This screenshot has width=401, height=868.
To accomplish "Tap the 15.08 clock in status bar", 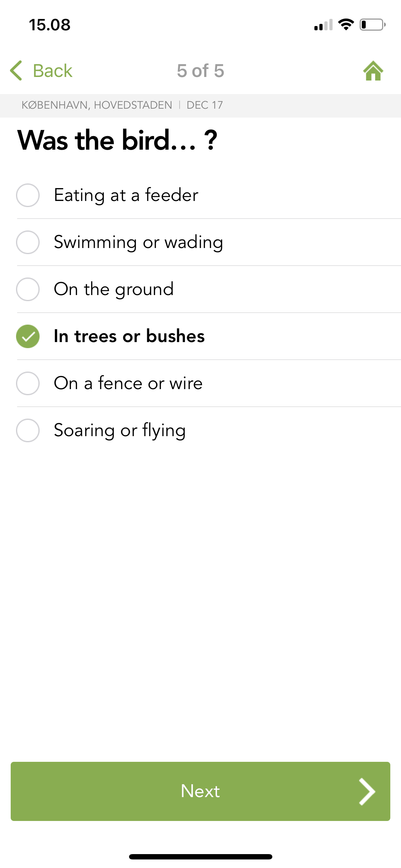I will click(x=50, y=25).
